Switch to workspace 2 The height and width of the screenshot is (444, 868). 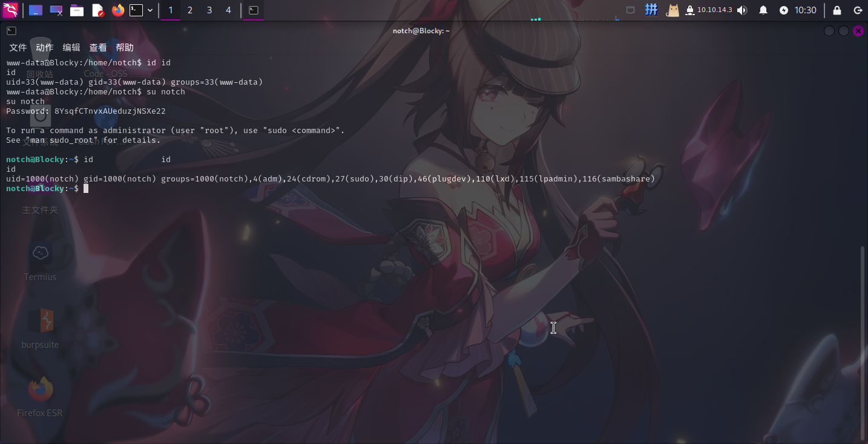(x=190, y=10)
